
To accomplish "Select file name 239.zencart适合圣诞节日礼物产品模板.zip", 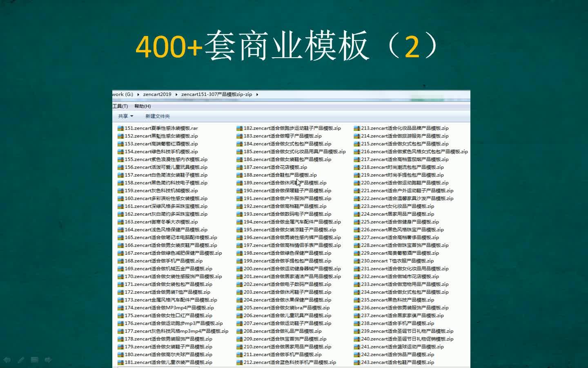I will pos(407,331).
